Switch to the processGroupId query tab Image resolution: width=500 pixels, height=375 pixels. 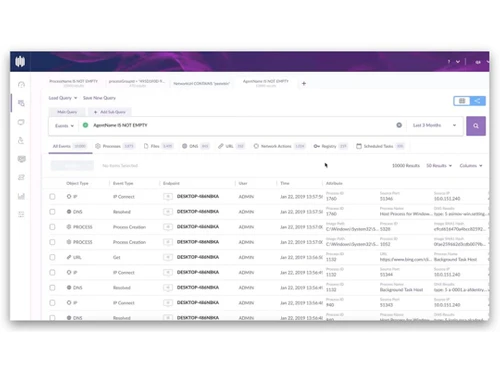(x=137, y=83)
